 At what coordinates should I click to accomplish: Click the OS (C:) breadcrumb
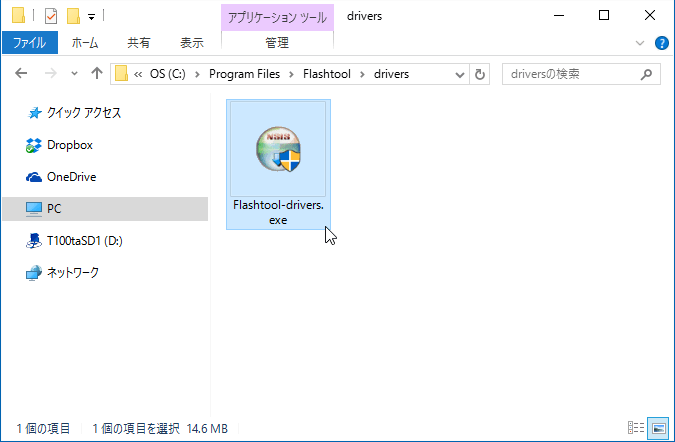click(168, 74)
